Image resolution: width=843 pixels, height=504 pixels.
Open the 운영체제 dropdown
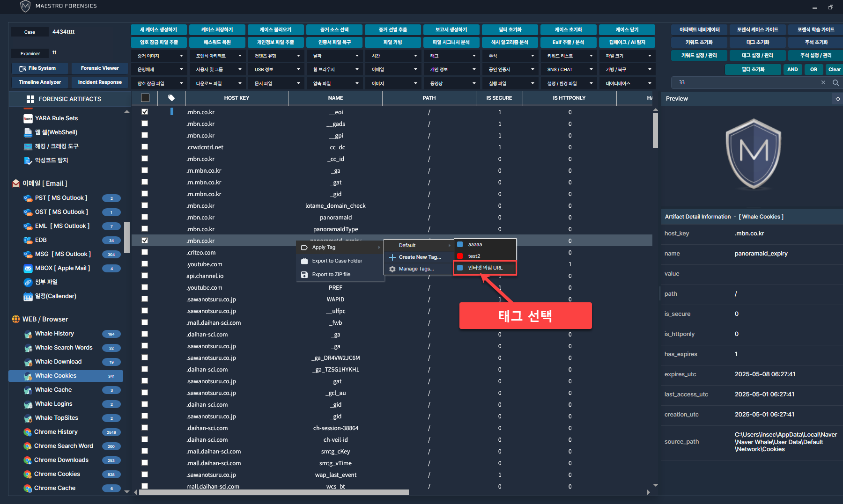[159, 69]
